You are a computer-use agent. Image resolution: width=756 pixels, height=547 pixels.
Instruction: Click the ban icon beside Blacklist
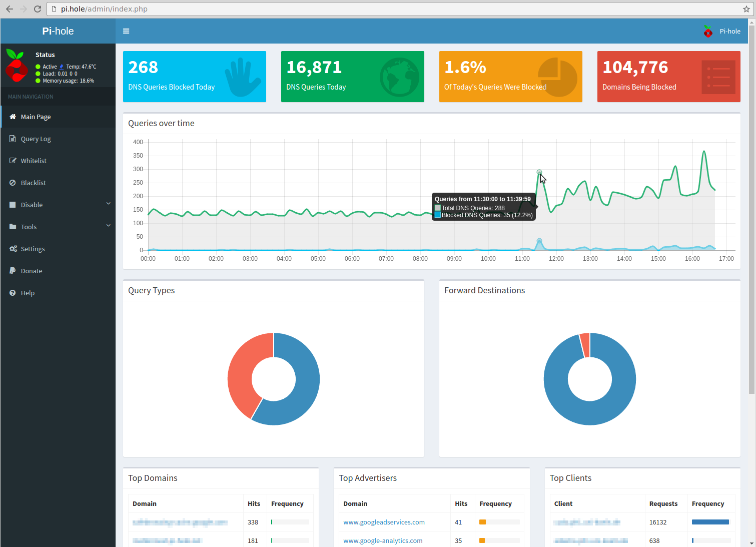tap(13, 183)
